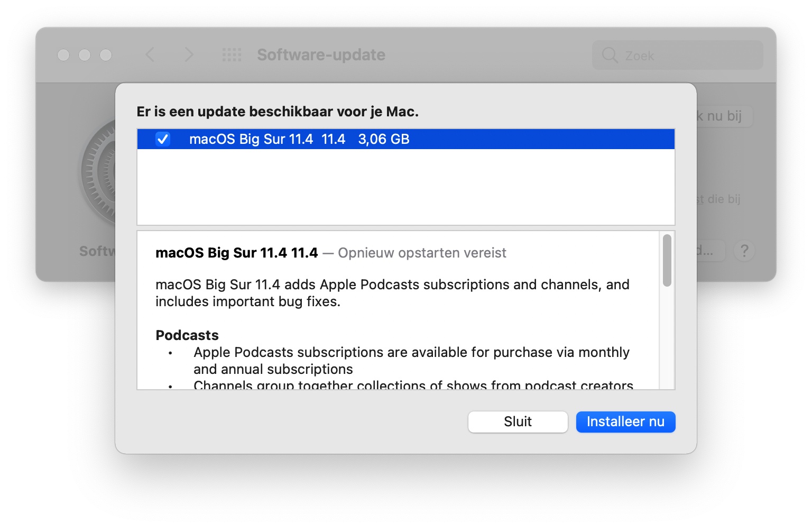The height and width of the screenshot is (532, 812).
Task: Click bold 'macOS Big Sur 11.4 11.4' title
Action: [x=237, y=253]
